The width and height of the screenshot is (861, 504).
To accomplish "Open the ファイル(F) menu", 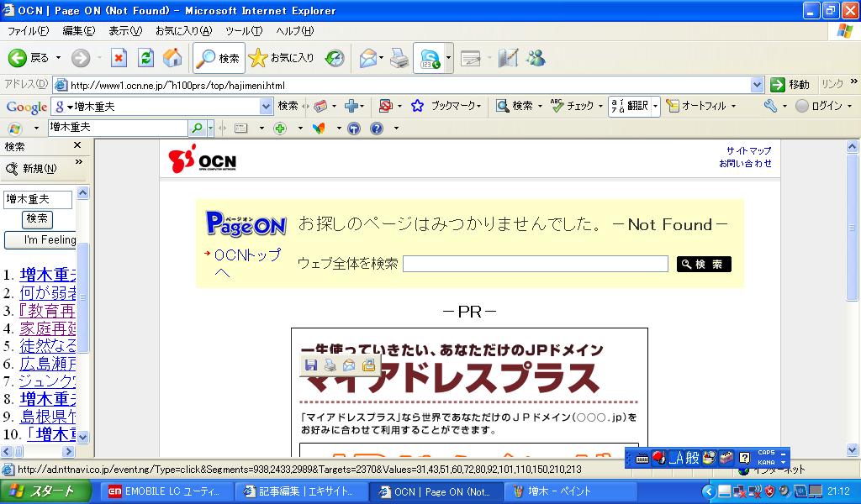I will 28,31.
